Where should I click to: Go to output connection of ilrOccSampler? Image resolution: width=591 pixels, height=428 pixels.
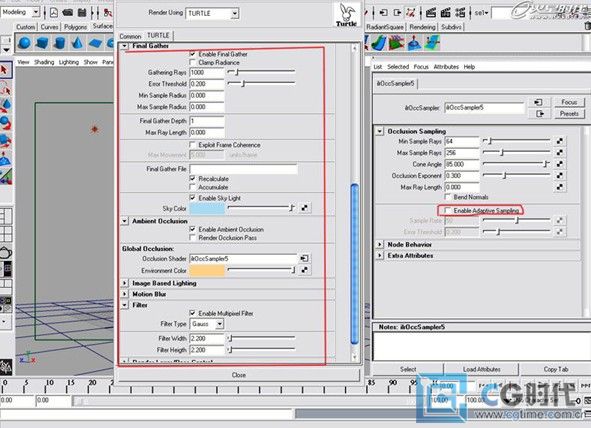[x=539, y=113]
